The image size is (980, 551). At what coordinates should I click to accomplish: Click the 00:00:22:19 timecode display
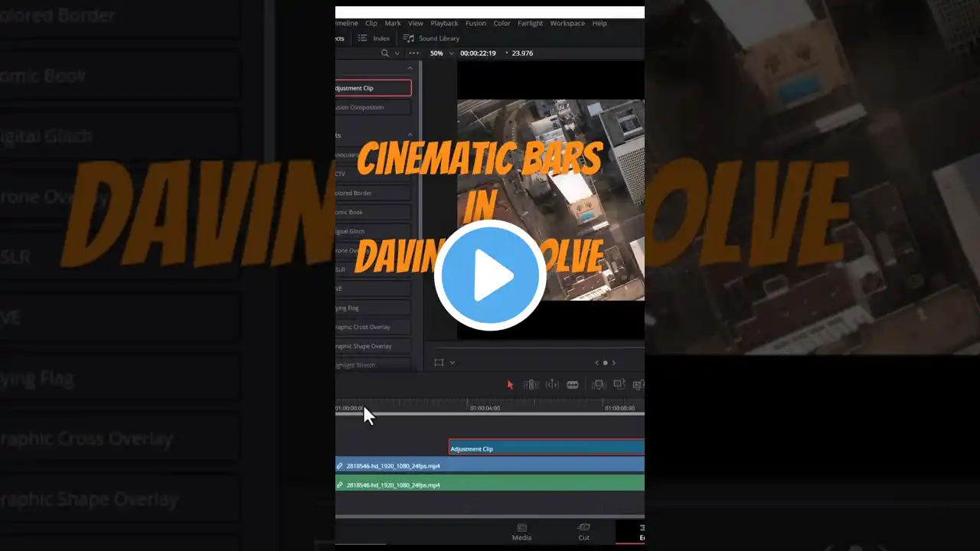point(478,54)
